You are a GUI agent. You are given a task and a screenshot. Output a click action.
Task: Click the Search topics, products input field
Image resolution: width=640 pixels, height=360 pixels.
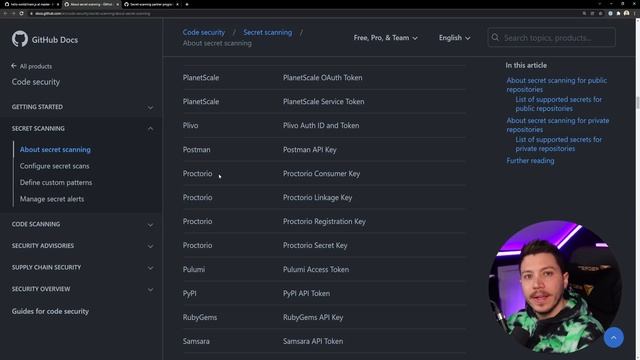pyautogui.click(x=551, y=38)
